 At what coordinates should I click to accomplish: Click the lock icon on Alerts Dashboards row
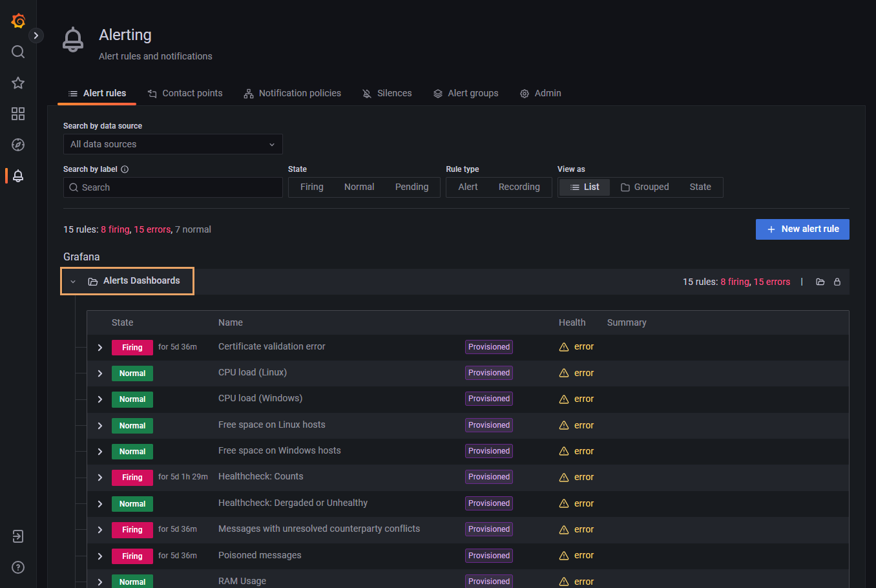[x=837, y=282]
